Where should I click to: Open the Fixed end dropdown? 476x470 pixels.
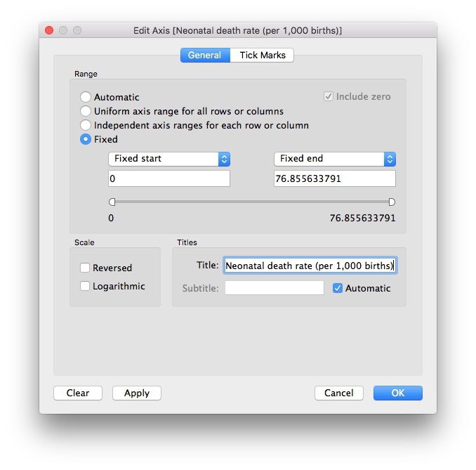tap(334, 159)
